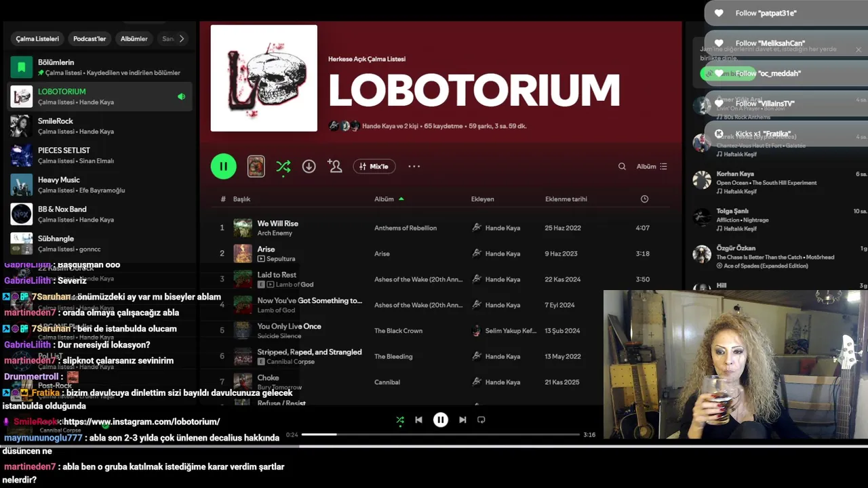Download the LOBOTORIUM playlist
Screen dimensions: 868x488
click(309, 166)
